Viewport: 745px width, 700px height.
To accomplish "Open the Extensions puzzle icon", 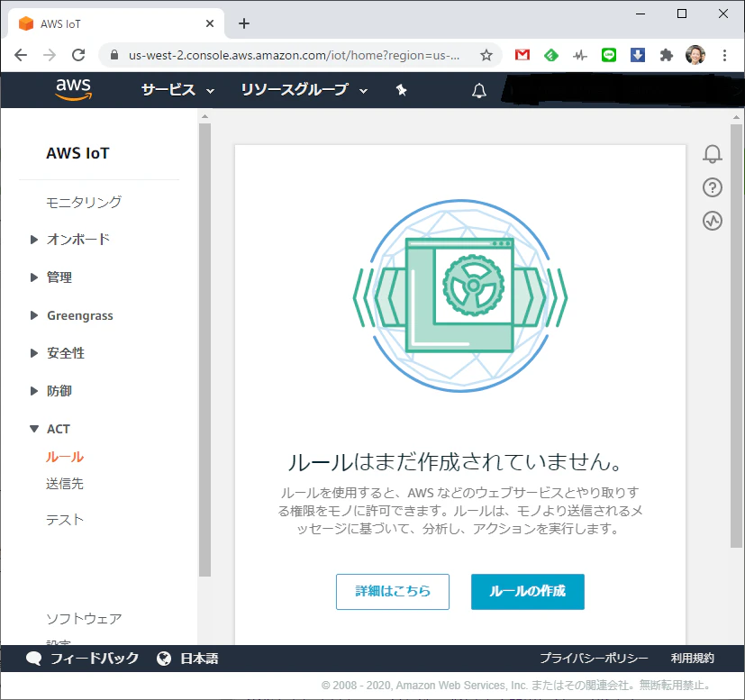I will tap(667, 56).
